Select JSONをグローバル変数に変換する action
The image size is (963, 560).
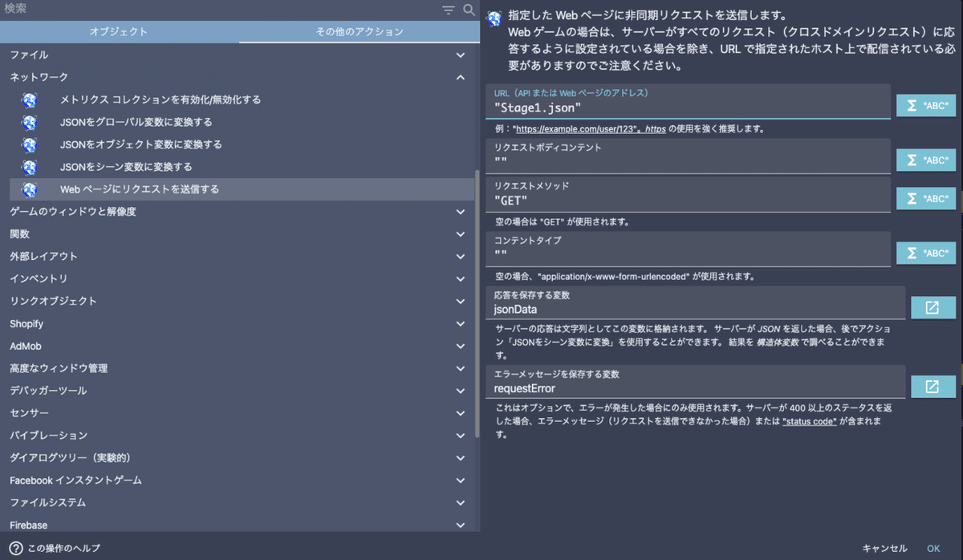point(242,123)
